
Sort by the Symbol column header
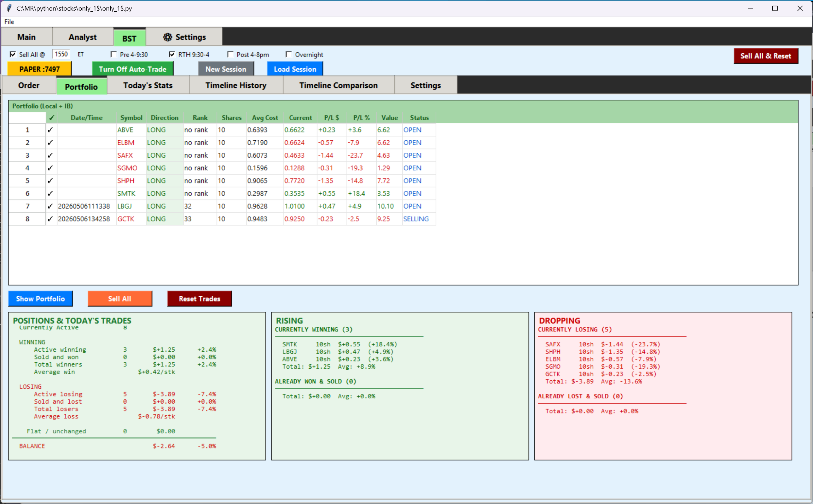coord(131,118)
